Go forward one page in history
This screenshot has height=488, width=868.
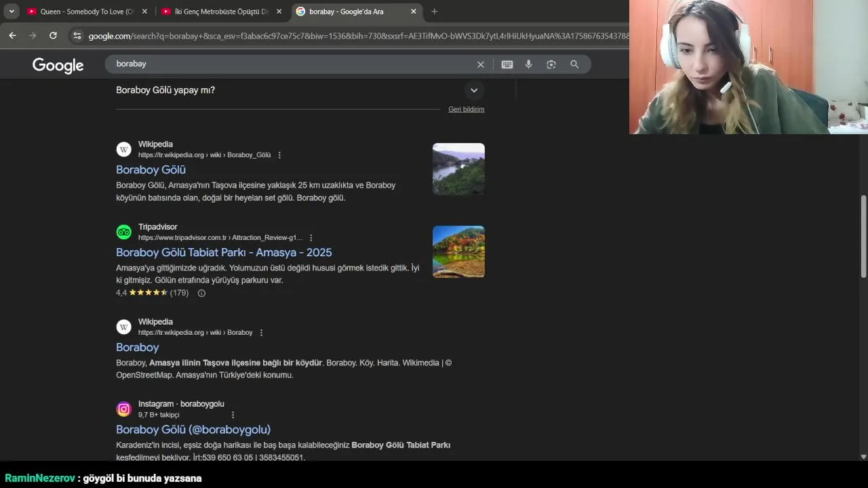pos(33,35)
